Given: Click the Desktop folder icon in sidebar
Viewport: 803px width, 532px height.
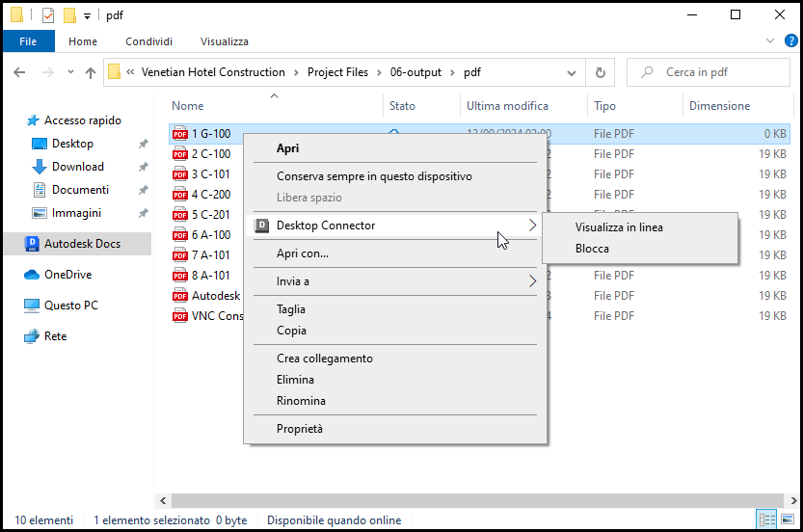Looking at the screenshot, I should [x=40, y=144].
